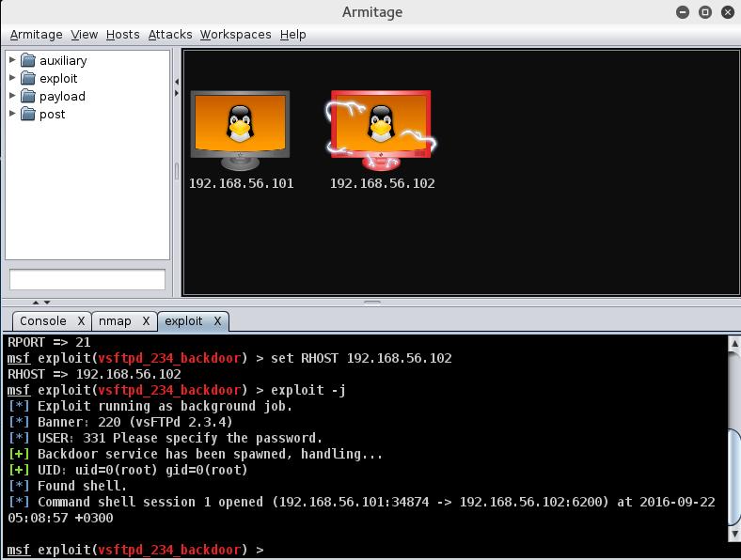Open the Attacks menu
The width and height of the screenshot is (741, 560).
click(170, 35)
